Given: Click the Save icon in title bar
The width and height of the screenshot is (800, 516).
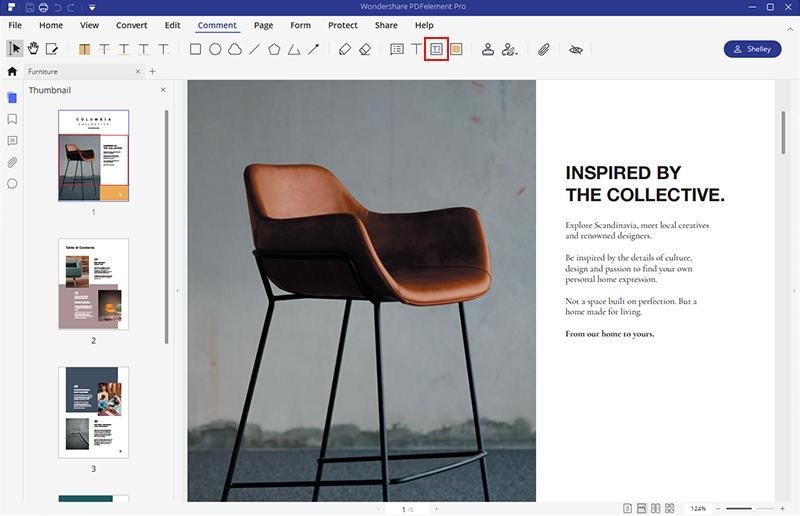Looking at the screenshot, I should (x=30, y=7).
